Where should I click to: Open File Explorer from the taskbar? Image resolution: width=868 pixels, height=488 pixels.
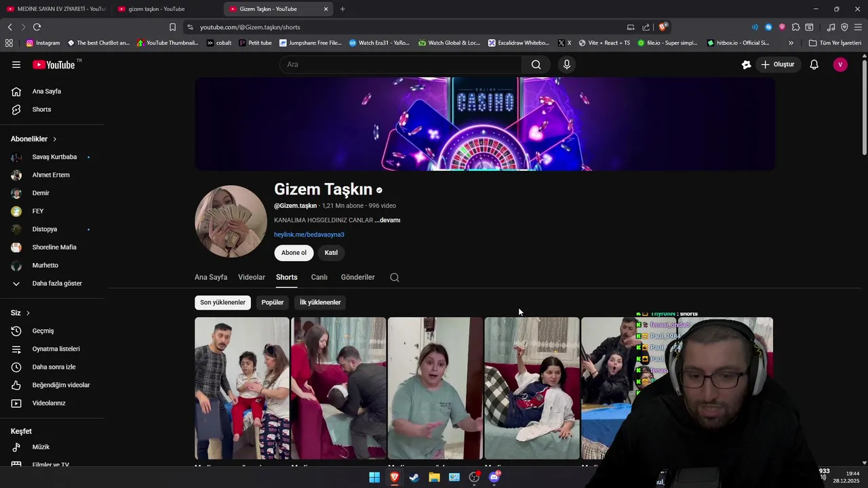(x=434, y=477)
